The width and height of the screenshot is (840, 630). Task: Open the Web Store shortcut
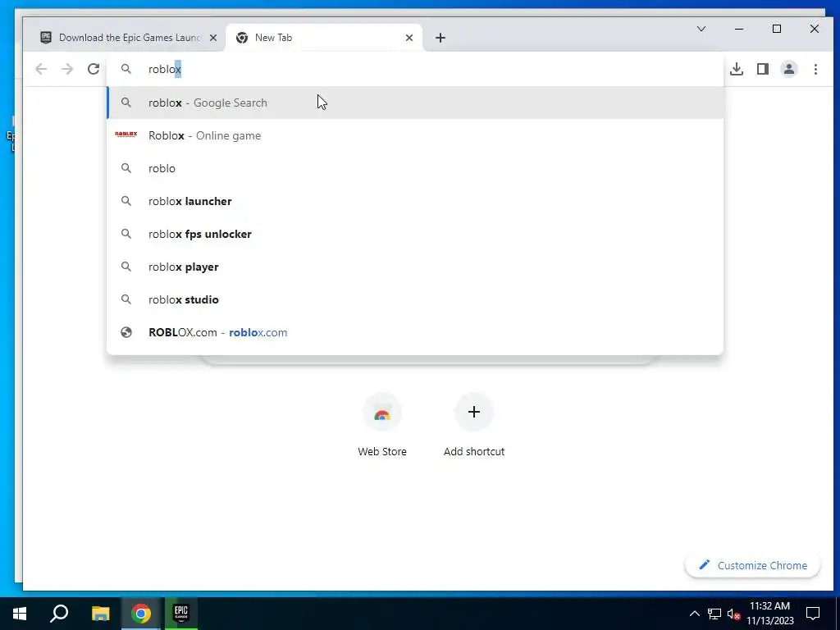[382, 425]
